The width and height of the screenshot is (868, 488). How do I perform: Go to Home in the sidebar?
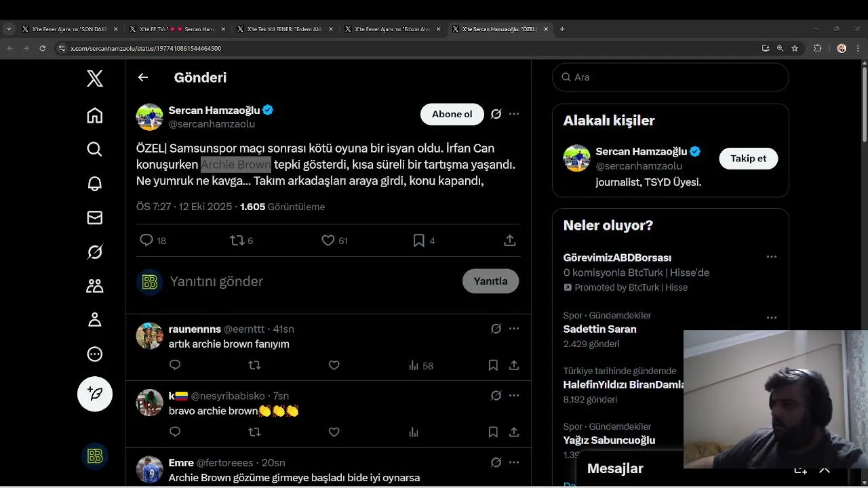95,115
